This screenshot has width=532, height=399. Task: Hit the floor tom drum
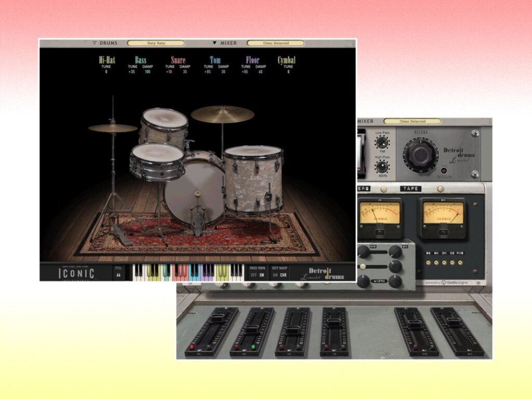[x=253, y=179]
